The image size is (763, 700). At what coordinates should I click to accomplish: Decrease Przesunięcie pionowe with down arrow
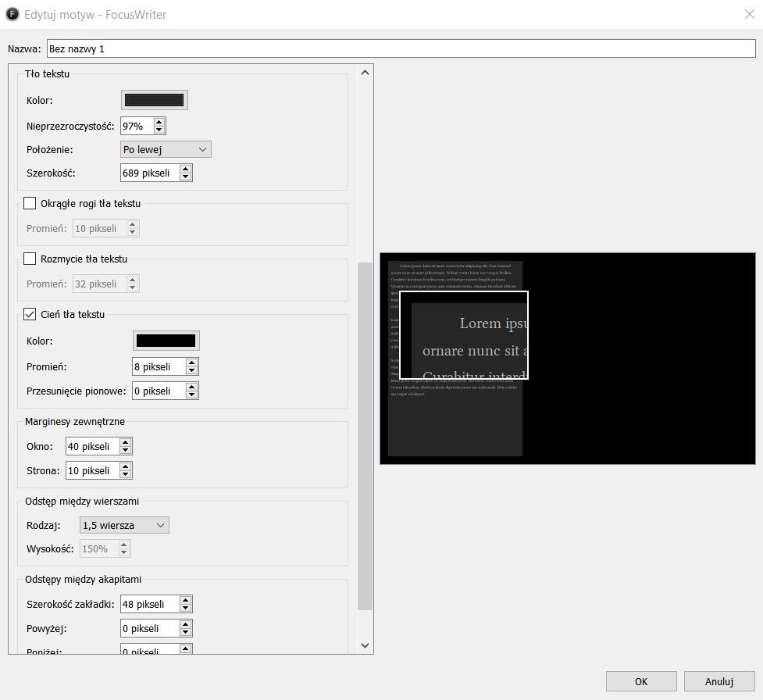[x=191, y=395]
